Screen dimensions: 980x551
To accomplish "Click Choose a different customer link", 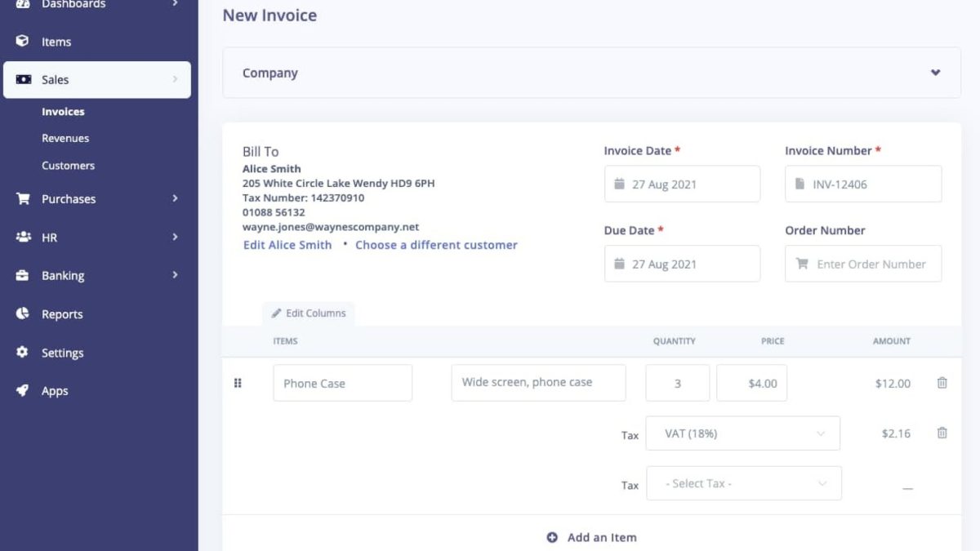I will tap(436, 245).
